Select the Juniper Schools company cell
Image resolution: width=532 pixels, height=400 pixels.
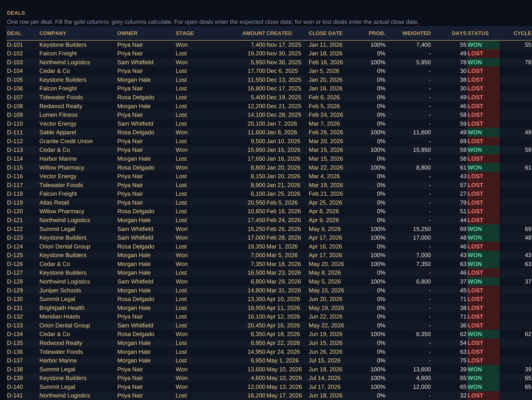pos(60,290)
